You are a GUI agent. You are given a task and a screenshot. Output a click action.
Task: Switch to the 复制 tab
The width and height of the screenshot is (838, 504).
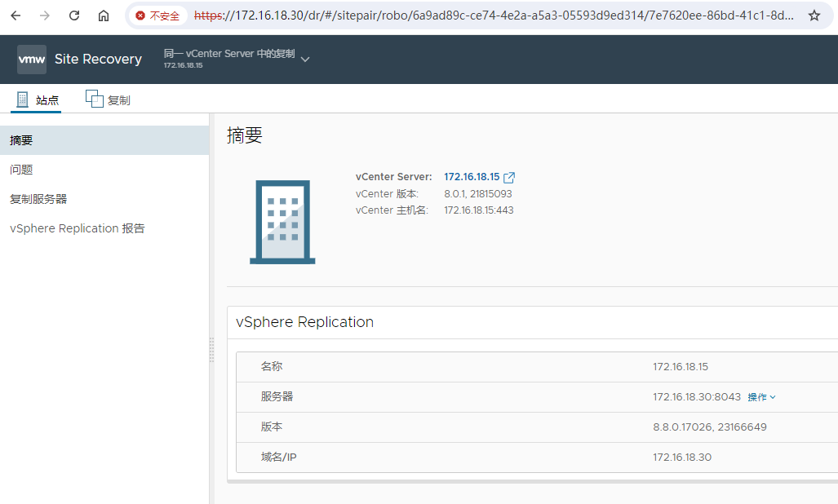[x=108, y=99]
